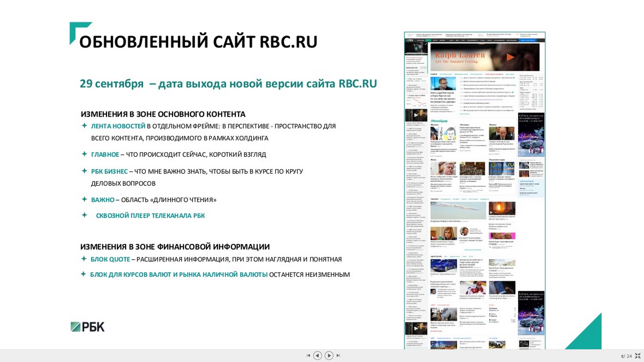The image size is (644, 362).
Task: Click the star bullet before БЛОК QUOTE
Action: tap(84, 259)
